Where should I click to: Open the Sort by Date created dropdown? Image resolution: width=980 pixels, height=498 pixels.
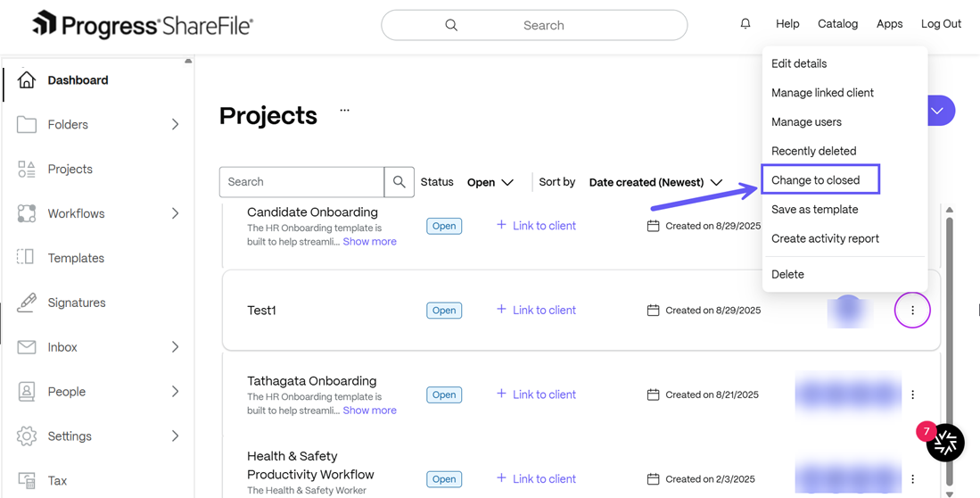655,182
